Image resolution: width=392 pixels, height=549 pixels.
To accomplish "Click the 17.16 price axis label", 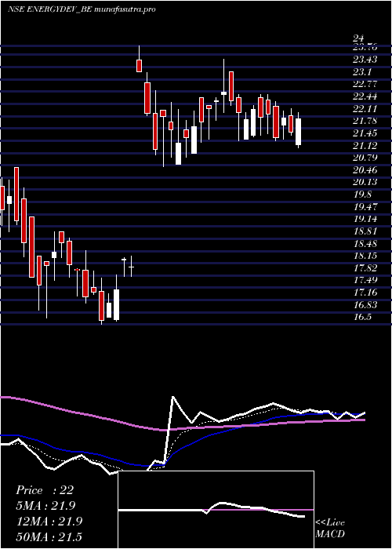I will 365,293.
